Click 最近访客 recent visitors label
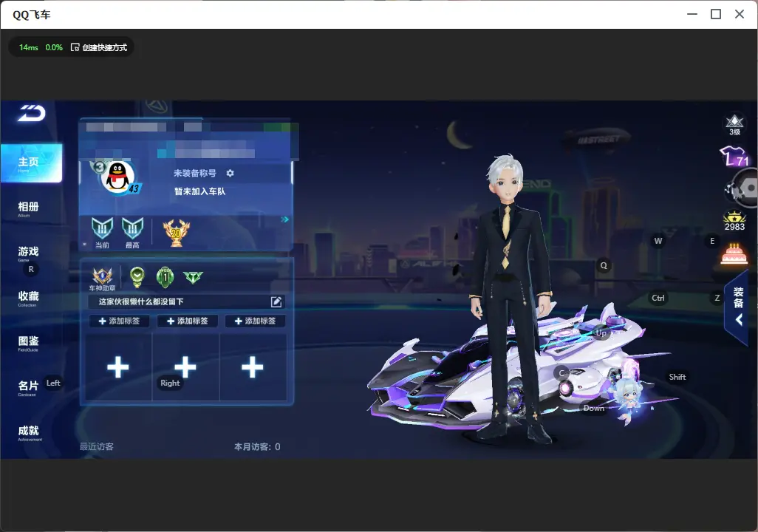 click(x=97, y=447)
